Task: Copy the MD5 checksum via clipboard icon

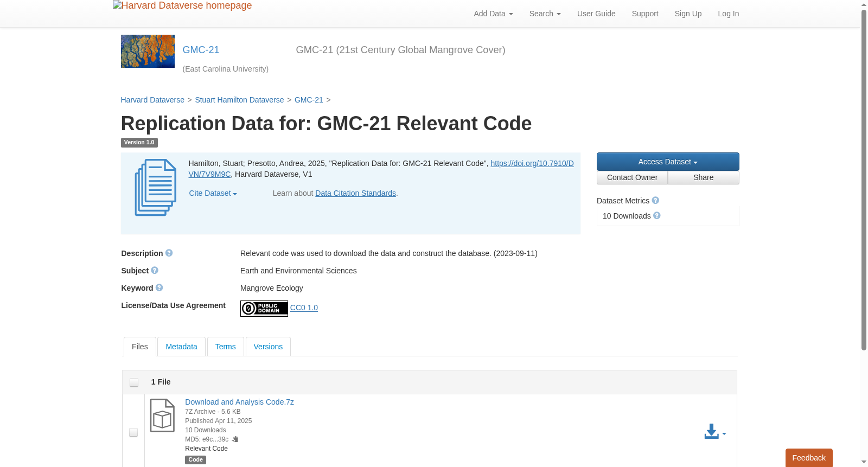Action: (x=235, y=439)
